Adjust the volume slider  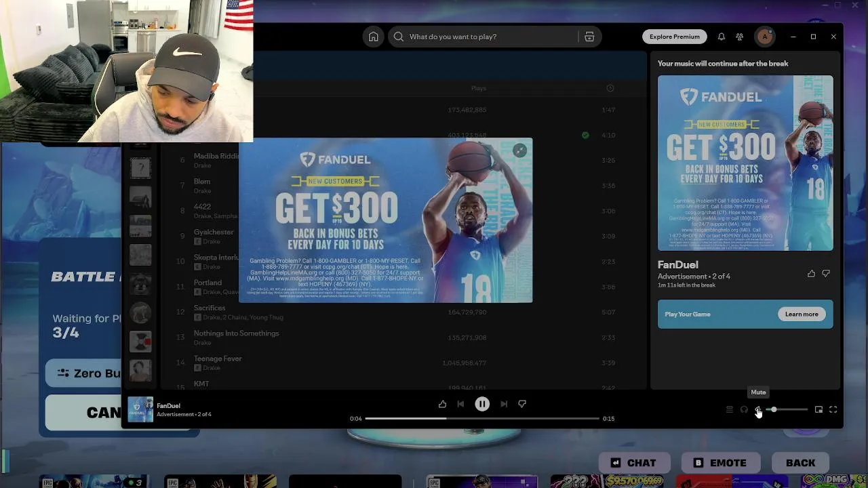[x=787, y=409]
